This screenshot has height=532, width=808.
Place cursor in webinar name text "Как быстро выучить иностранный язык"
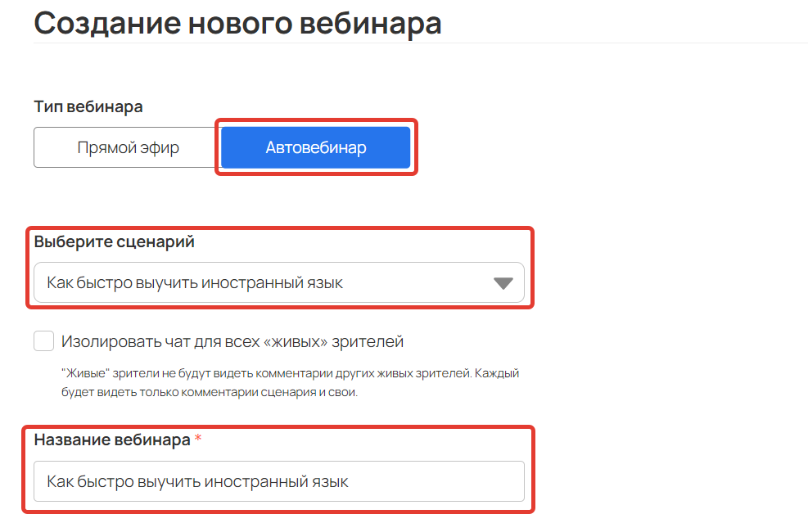pos(197,482)
